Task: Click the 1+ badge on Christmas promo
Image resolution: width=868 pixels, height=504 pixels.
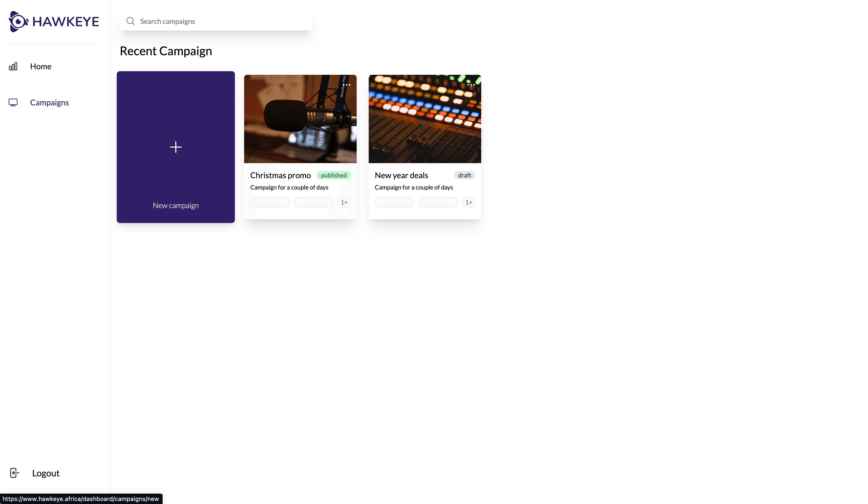Action: (x=344, y=202)
